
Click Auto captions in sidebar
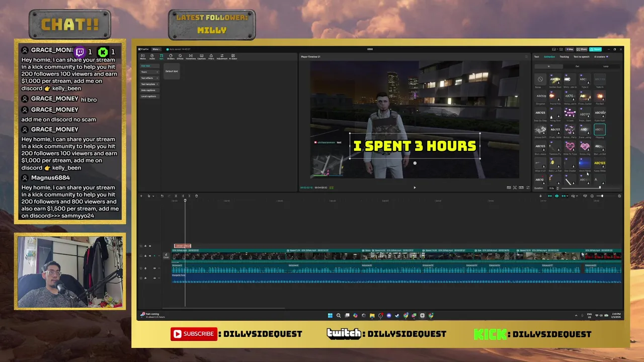point(149,90)
